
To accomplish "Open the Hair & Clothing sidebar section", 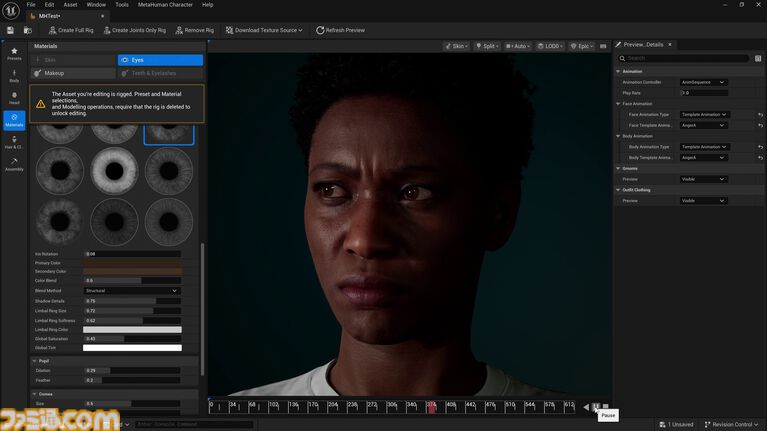I will (x=14, y=142).
